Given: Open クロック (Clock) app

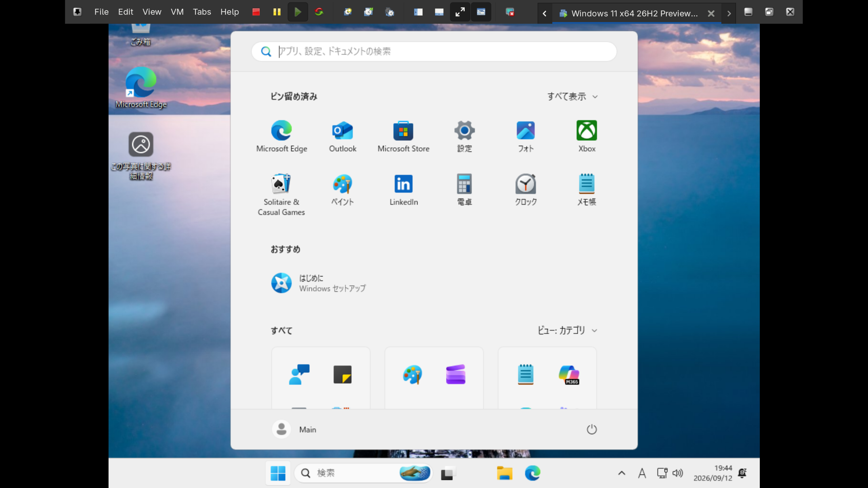Looking at the screenshot, I should pyautogui.click(x=525, y=190).
